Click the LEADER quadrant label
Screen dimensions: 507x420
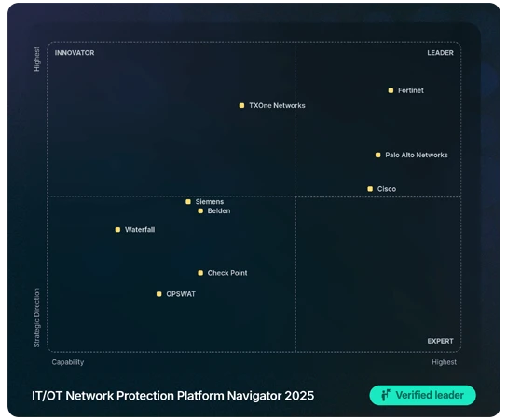coord(440,53)
